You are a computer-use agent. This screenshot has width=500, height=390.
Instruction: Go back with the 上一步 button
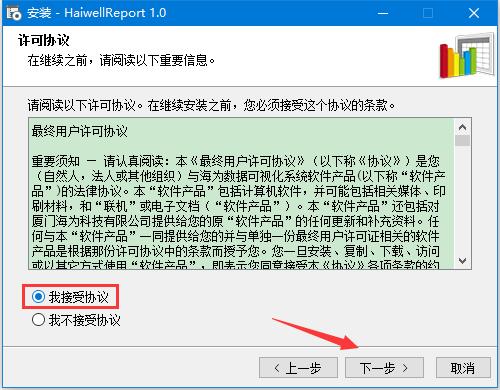point(298,368)
